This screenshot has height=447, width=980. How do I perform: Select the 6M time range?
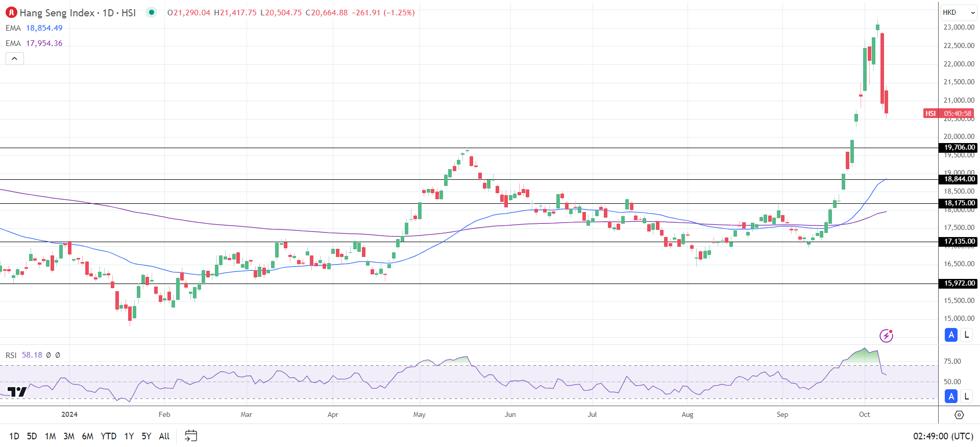pos(88,436)
